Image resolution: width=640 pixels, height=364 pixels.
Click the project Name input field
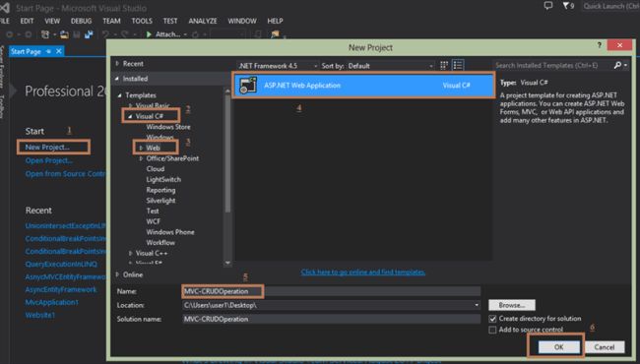(332, 291)
